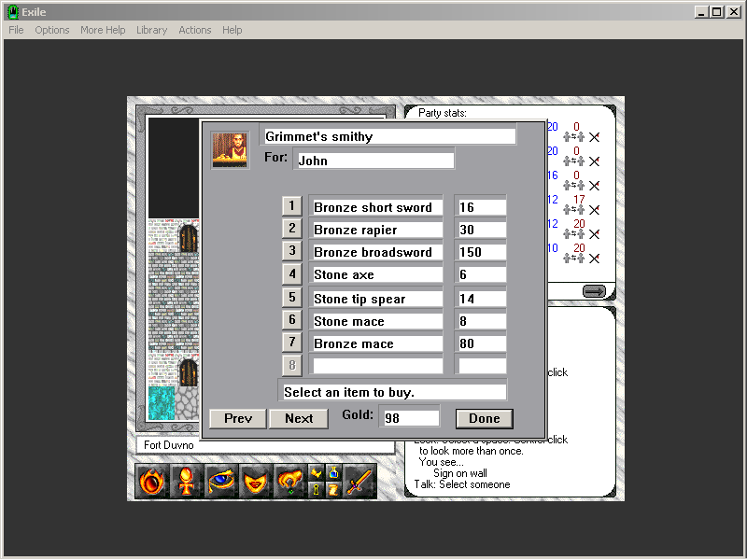747x560 pixels.
Task: Click first party member's swap places icon
Action: pos(573,137)
